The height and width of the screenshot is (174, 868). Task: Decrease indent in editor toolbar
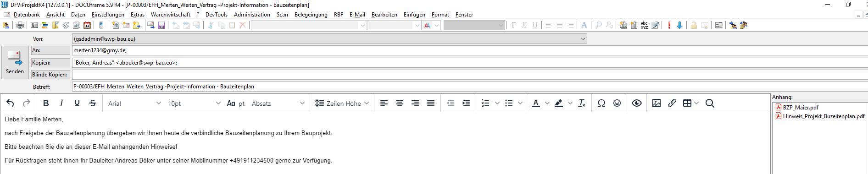(x=451, y=103)
